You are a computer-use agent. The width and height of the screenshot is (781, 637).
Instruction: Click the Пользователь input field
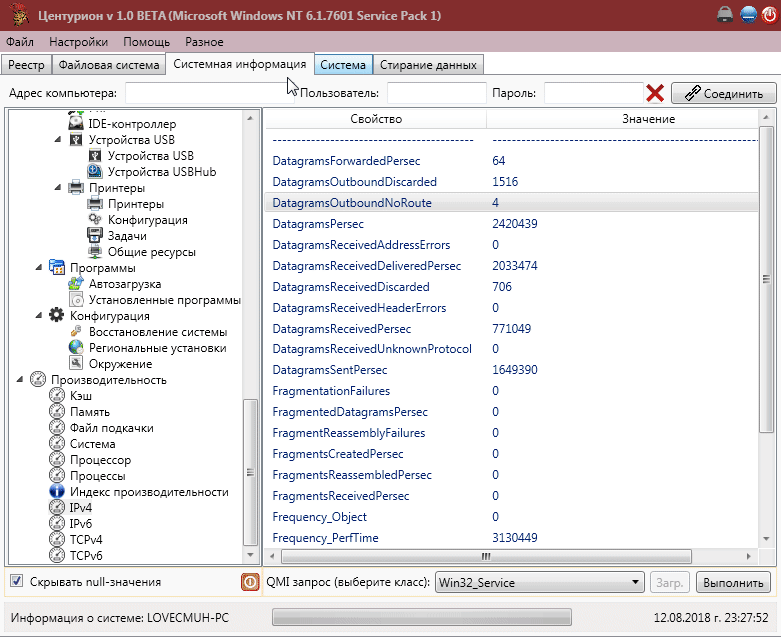[x=436, y=93]
